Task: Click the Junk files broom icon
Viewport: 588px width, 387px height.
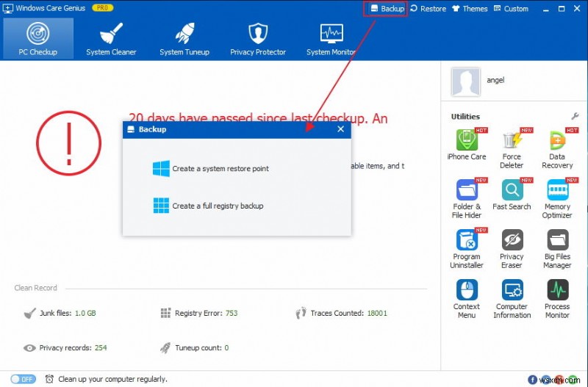Action: click(x=30, y=313)
